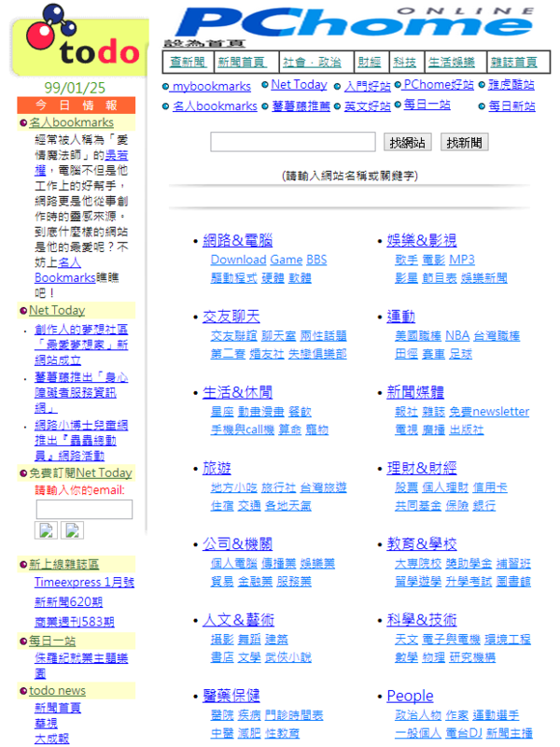560x747 pixels.
Task: Open the 科學&技術 category
Action: coord(422,620)
